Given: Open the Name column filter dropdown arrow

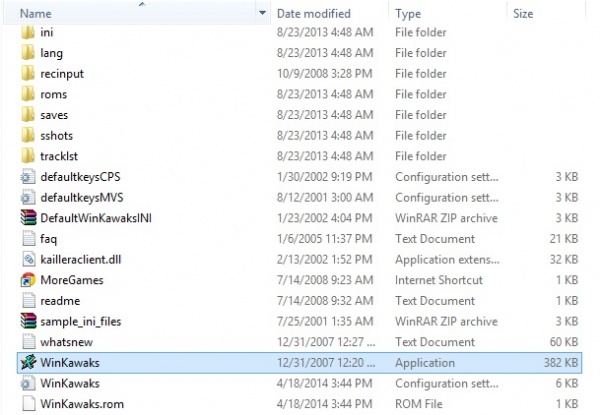Looking at the screenshot, I should pos(262,13).
